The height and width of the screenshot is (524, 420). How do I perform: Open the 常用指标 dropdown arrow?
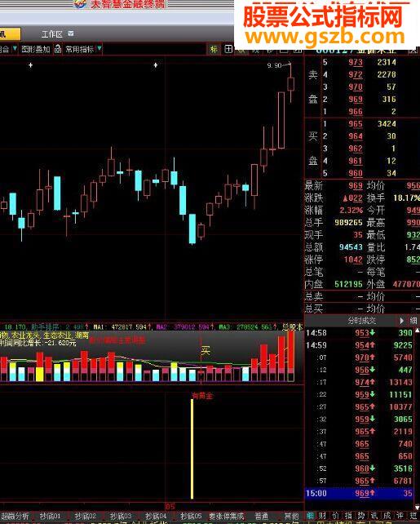[99, 49]
